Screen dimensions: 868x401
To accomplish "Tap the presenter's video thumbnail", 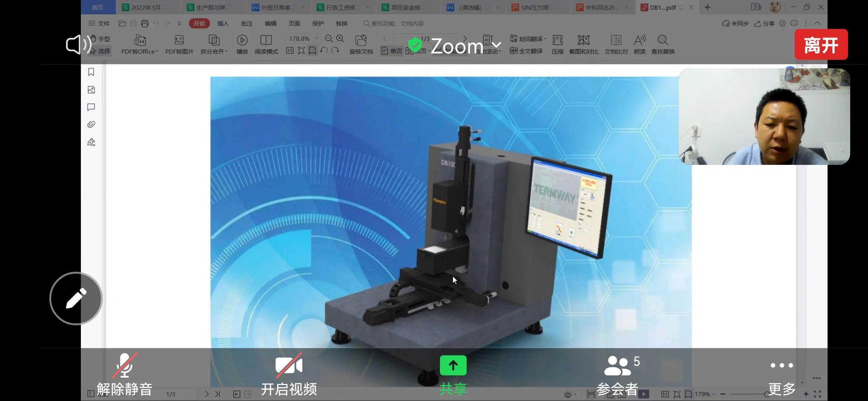I will [764, 116].
